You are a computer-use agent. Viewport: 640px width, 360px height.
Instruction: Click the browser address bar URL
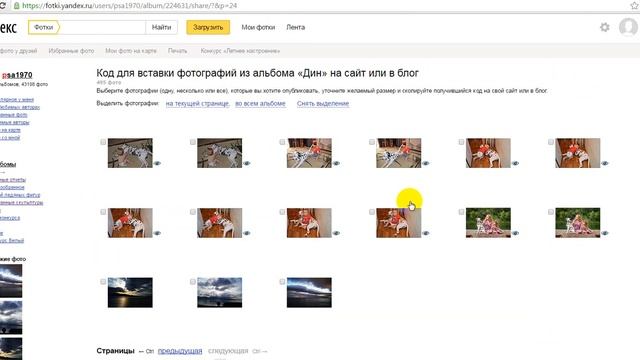129,6
